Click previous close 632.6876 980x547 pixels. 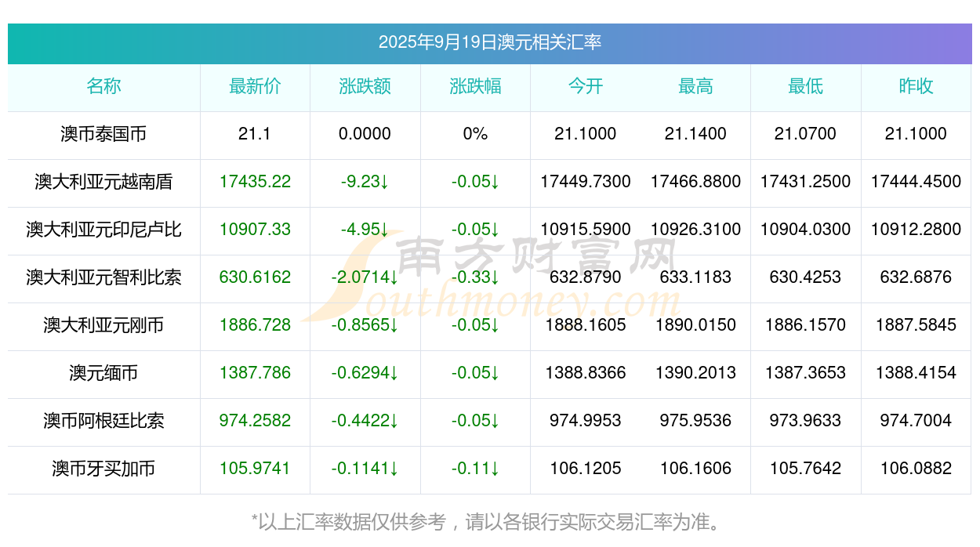click(916, 277)
